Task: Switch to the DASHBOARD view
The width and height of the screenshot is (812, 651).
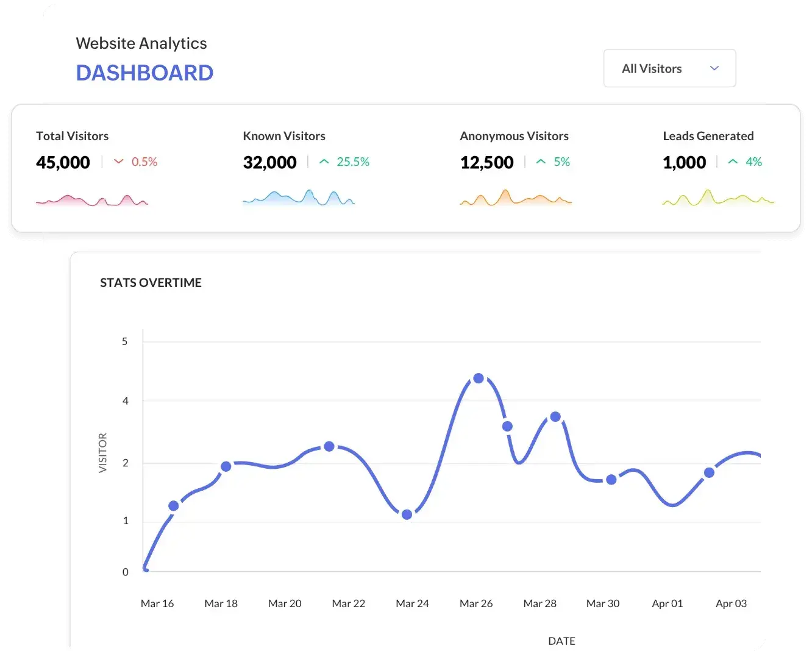Action: [x=144, y=73]
